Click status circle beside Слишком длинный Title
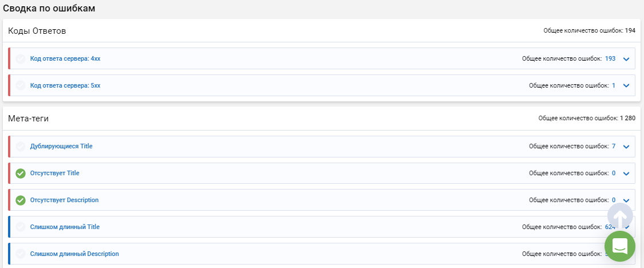 pyautogui.click(x=21, y=227)
